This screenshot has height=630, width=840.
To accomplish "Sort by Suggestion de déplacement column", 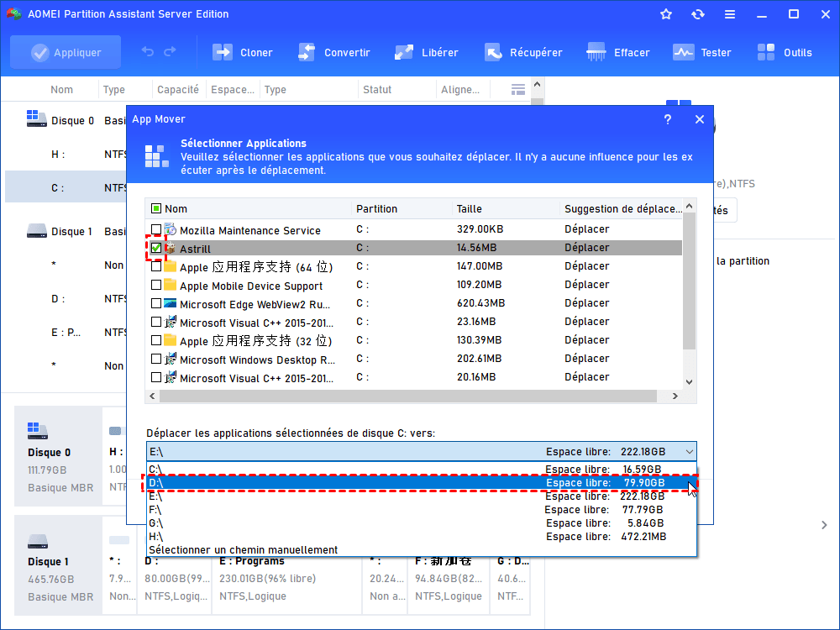I will [622, 209].
